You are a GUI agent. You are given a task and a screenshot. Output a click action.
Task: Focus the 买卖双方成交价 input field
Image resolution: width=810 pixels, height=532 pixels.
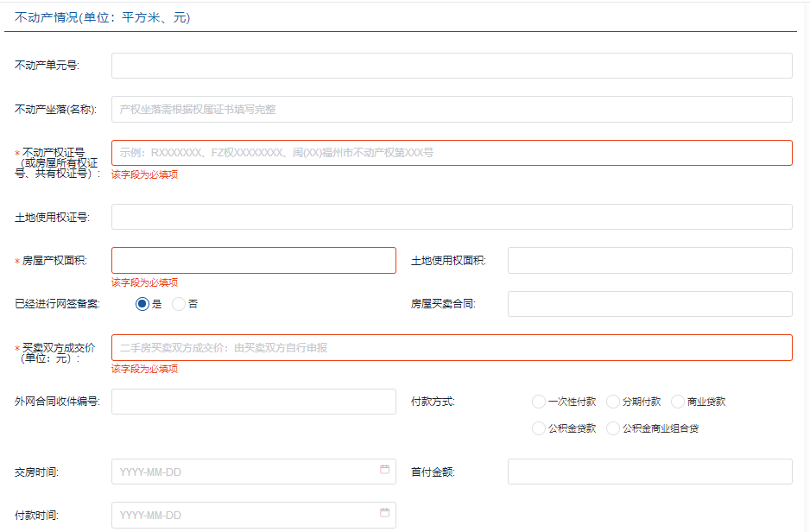(452, 348)
